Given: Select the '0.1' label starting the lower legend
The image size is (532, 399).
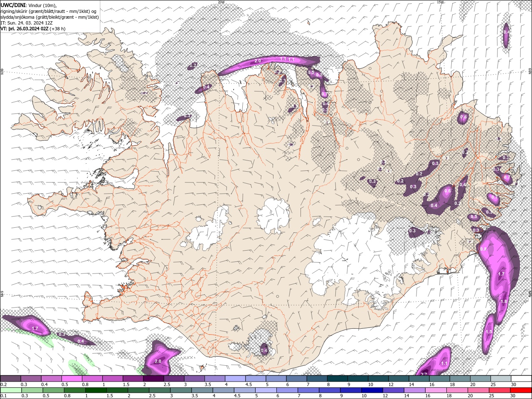Looking at the screenshot, I should click(x=4, y=397).
